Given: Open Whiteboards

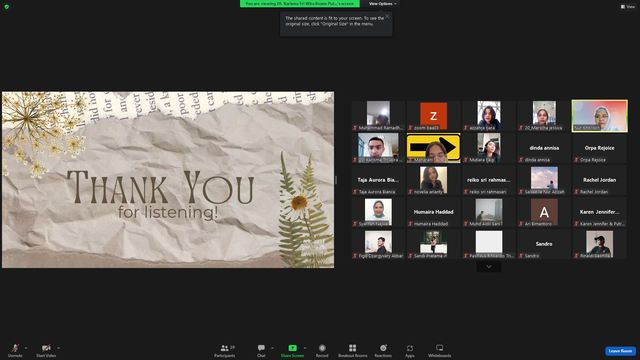Looking at the screenshot, I should coord(440,350).
